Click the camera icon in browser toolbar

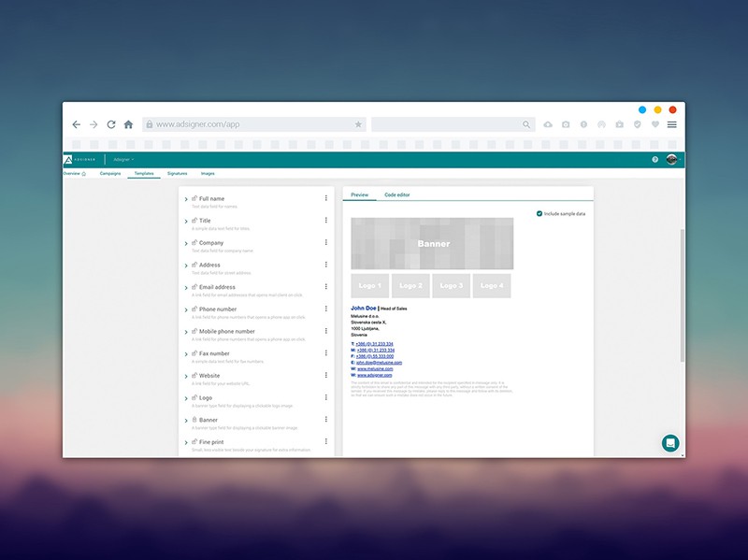[566, 124]
